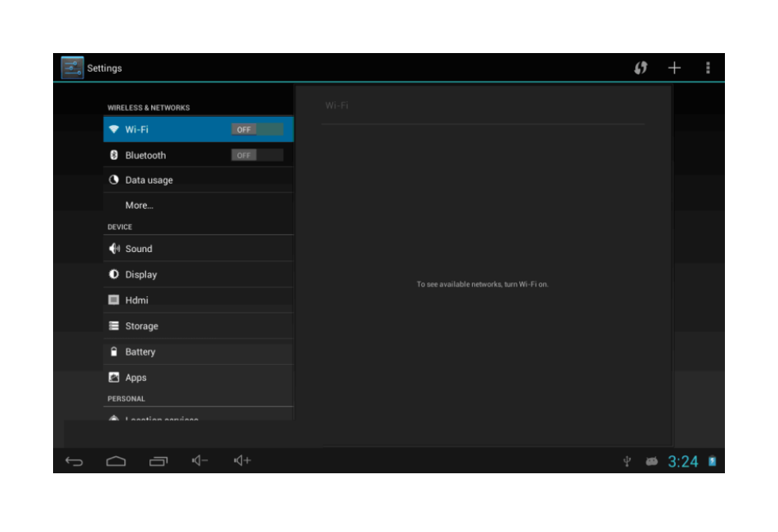Image resolution: width=778 pixels, height=532 pixels.
Task: Add a network with the plus icon
Action: click(674, 68)
